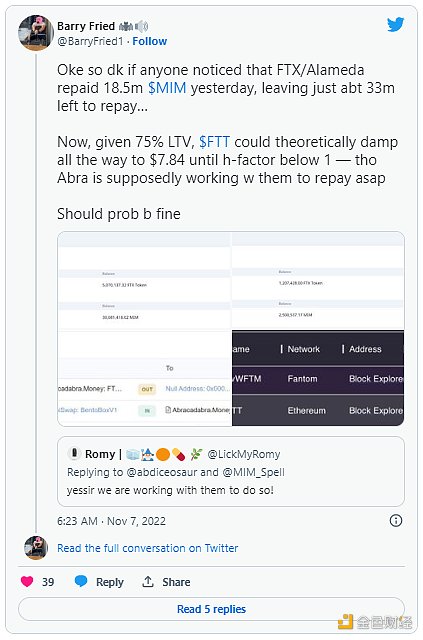Open the embedded screenshot image collage

click(231, 329)
